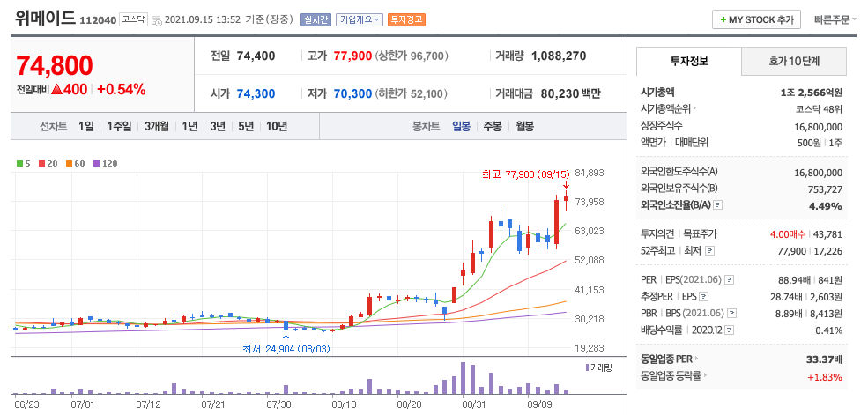868x415 pixels.
Task: Click the 거래량 value 1,088,270
Action: point(559,56)
